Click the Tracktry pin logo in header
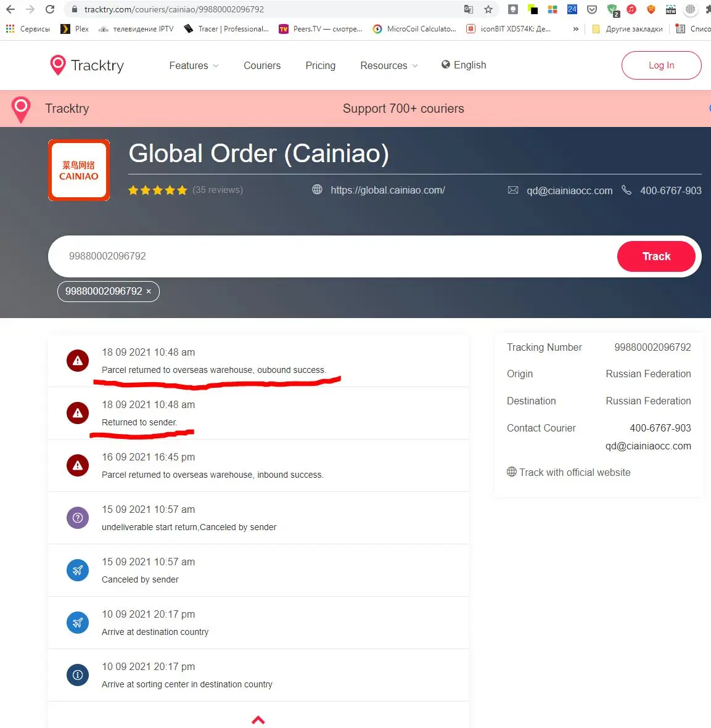The image size is (711, 728). [58, 65]
